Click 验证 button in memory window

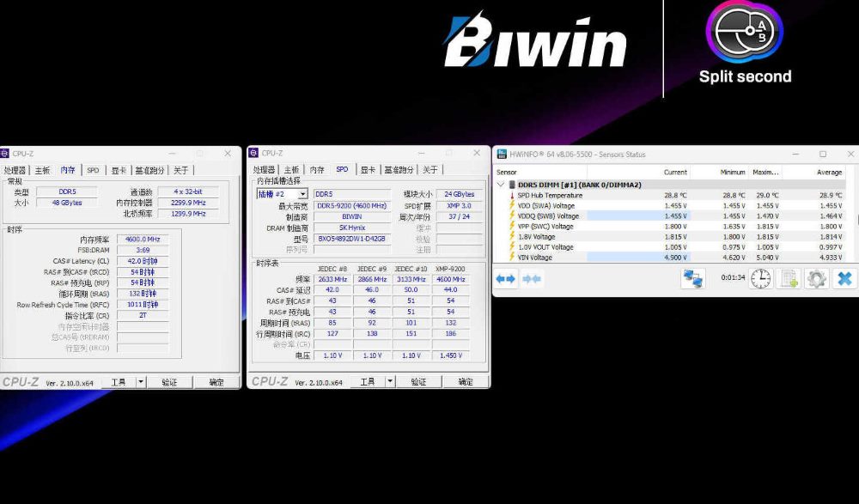[169, 382]
